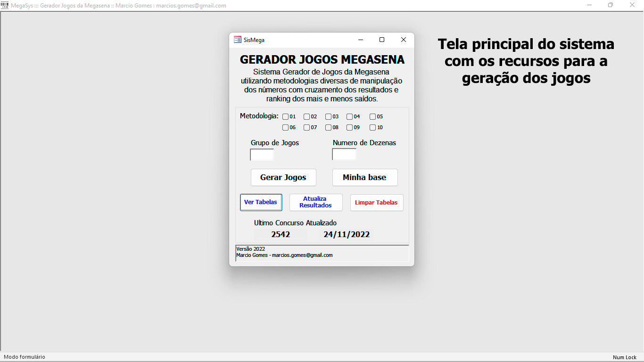Select Metodologia checkbox 10
The image size is (644, 362).
pyautogui.click(x=372, y=127)
